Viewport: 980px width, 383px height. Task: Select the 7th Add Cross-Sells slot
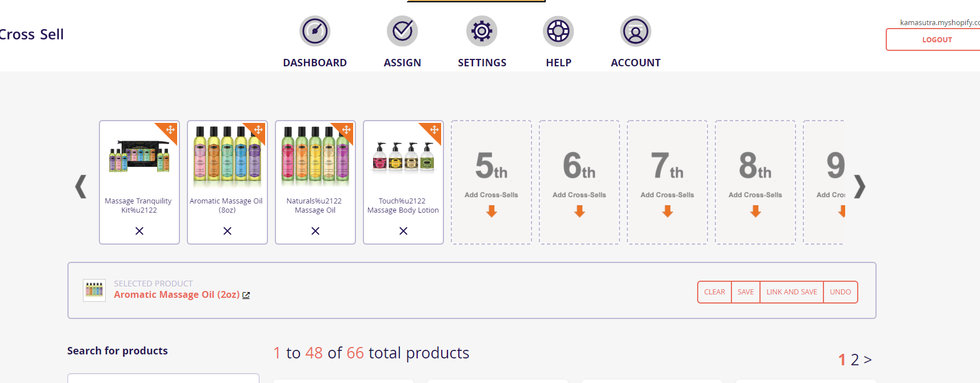click(667, 183)
